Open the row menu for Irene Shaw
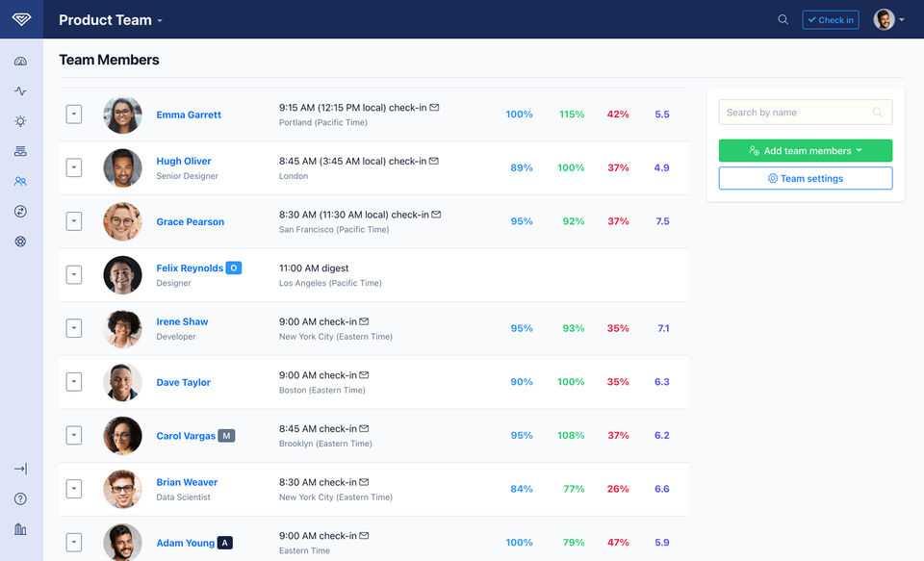This screenshot has height=561, width=924. point(74,328)
